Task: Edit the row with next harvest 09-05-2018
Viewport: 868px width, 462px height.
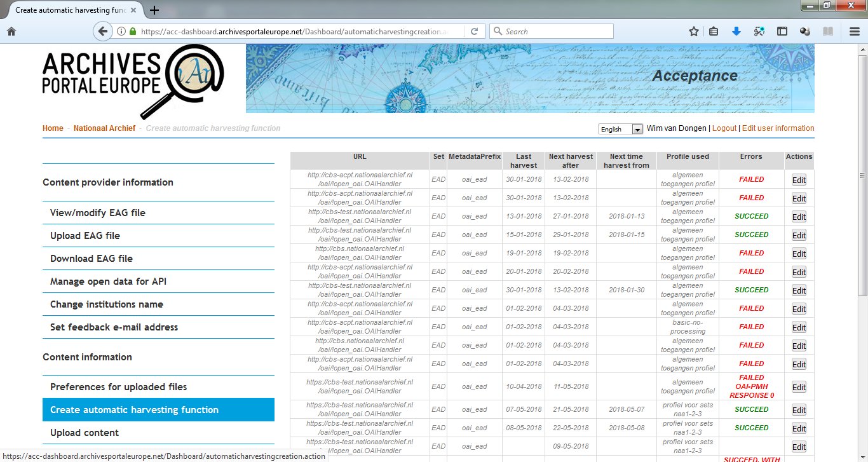Action: click(799, 447)
